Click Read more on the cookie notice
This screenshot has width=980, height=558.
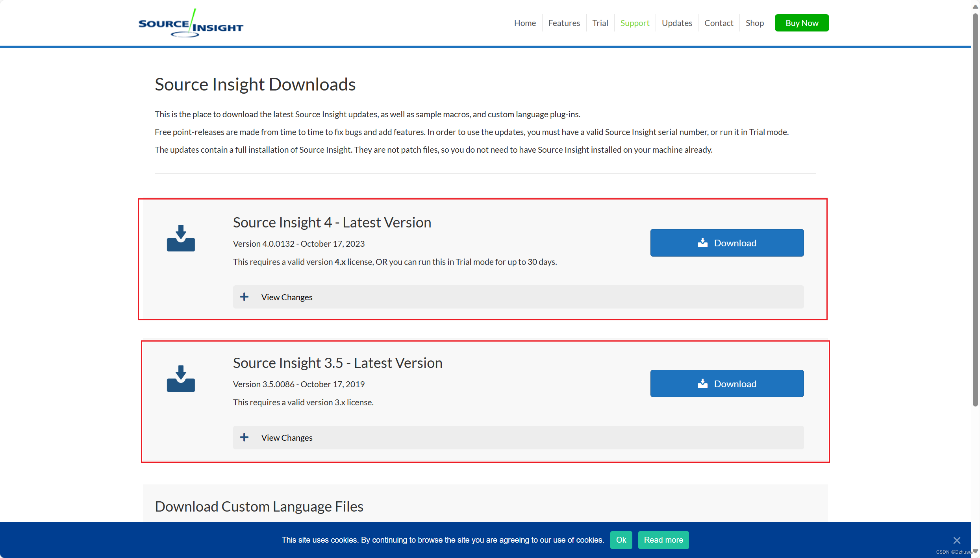point(663,540)
